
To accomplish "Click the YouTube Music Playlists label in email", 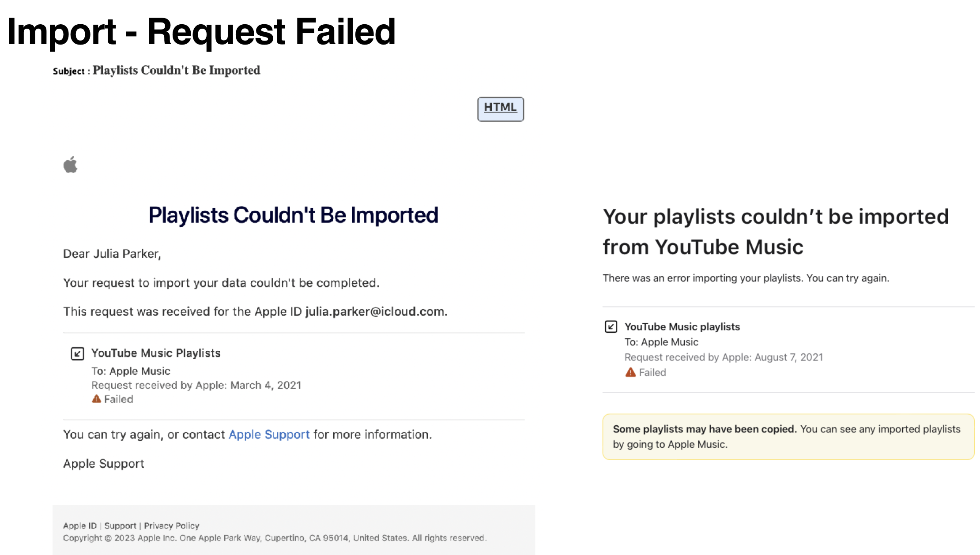I will (x=155, y=353).
